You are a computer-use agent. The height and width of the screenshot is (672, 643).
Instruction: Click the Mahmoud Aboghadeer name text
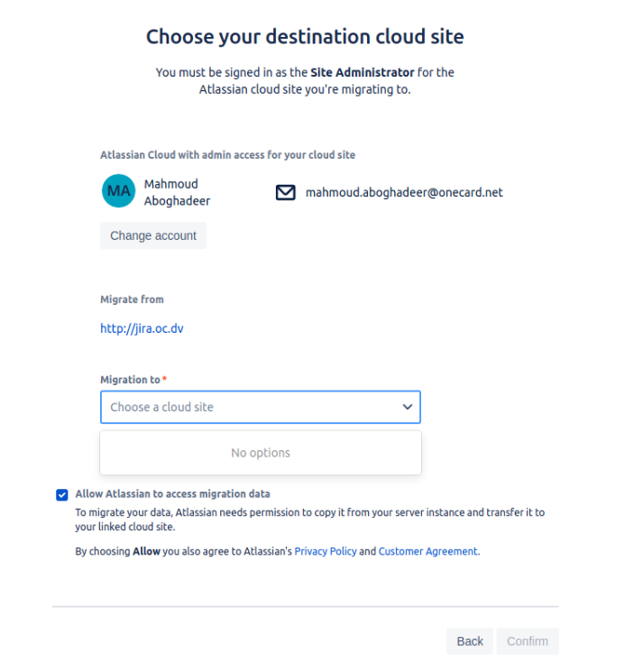coord(177,192)
